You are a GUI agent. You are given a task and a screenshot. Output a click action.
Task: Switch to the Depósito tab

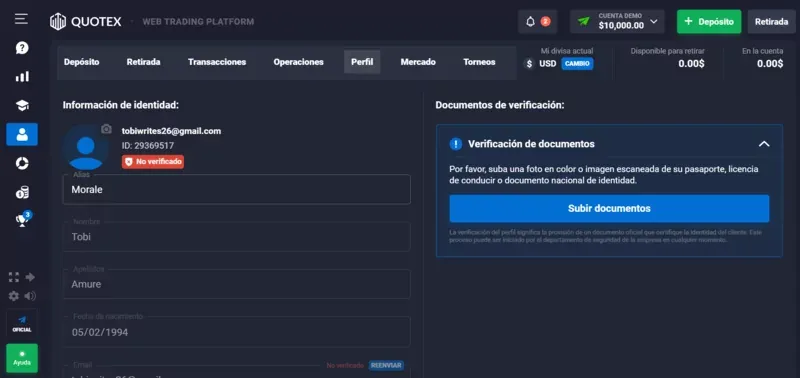coord(82,62)
